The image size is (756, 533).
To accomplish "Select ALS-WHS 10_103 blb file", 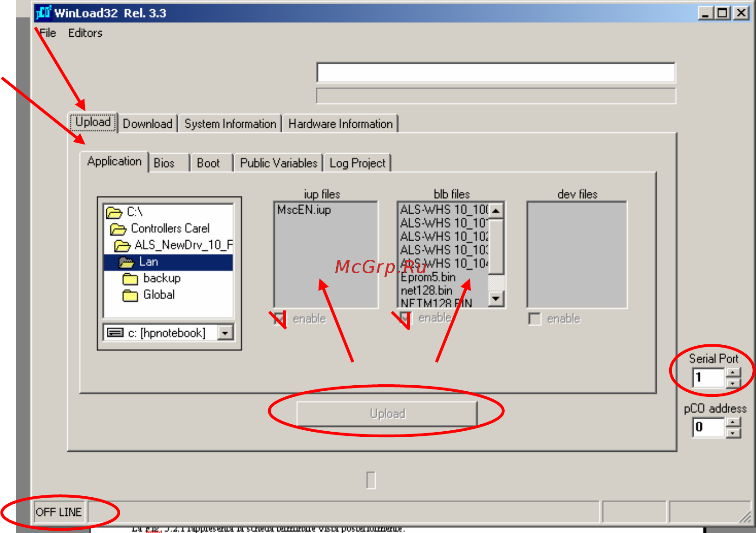I will point(444,250).
